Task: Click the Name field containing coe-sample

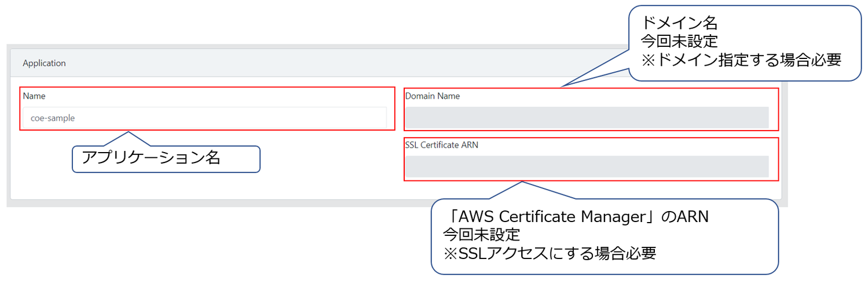Action: coord(204,118)
